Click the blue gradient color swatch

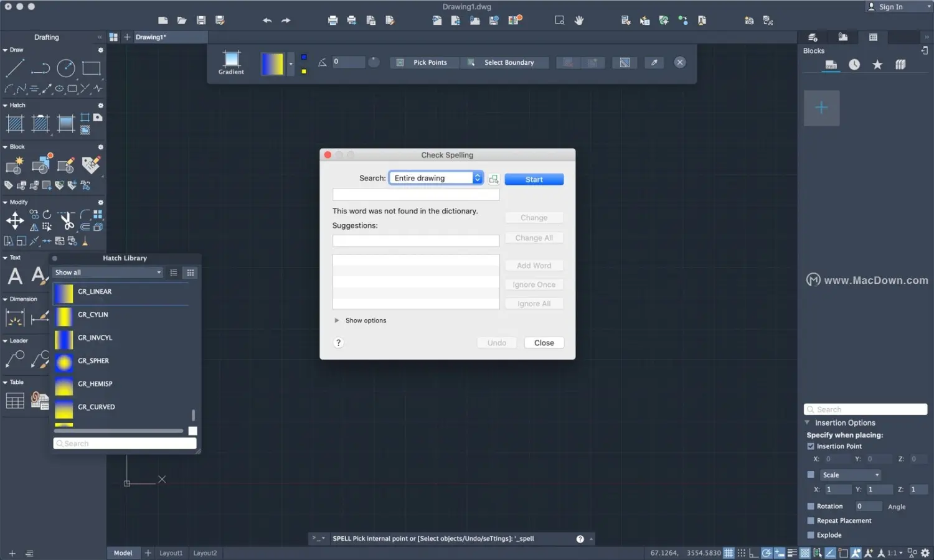pyautogui.click(x=304, y=57)
